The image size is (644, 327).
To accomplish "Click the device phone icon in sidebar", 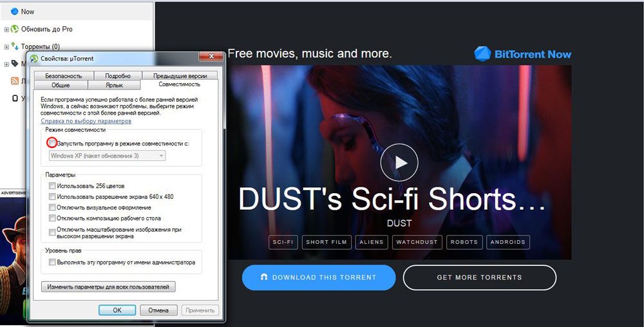I will coord(15,98).
